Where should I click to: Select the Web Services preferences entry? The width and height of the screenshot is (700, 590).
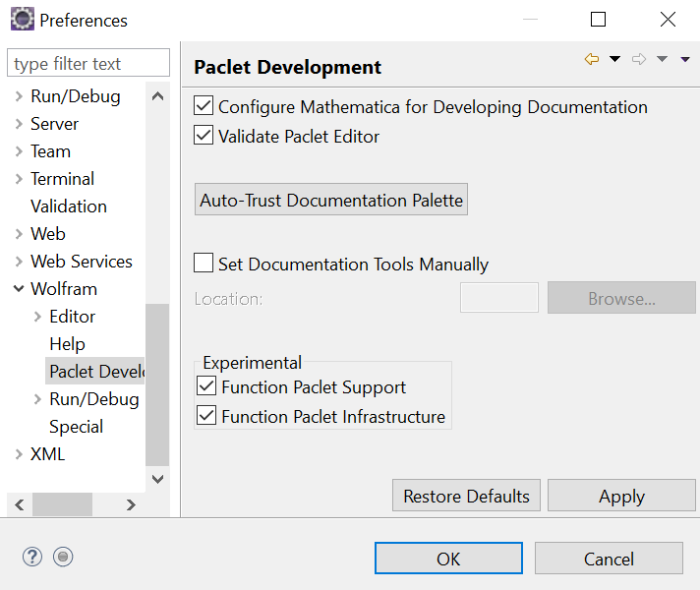pos(82,262)
